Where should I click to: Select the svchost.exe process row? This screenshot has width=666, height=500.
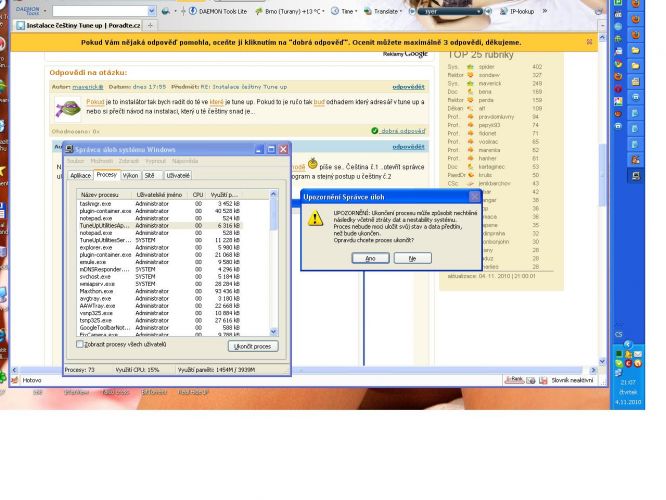(x=160, y=277)
